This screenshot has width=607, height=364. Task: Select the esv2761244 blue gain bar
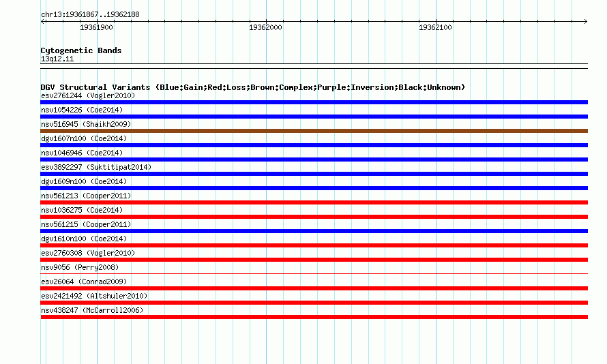(x=314, y=102)
